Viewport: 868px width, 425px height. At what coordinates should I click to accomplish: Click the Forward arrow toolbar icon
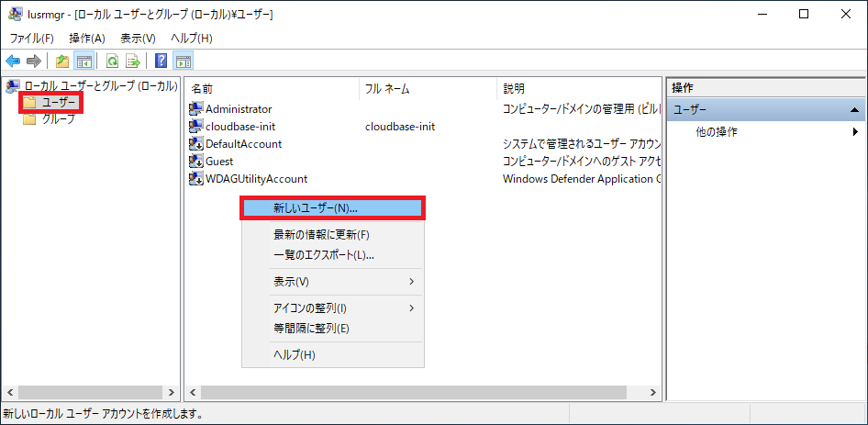tap(34, 61)
